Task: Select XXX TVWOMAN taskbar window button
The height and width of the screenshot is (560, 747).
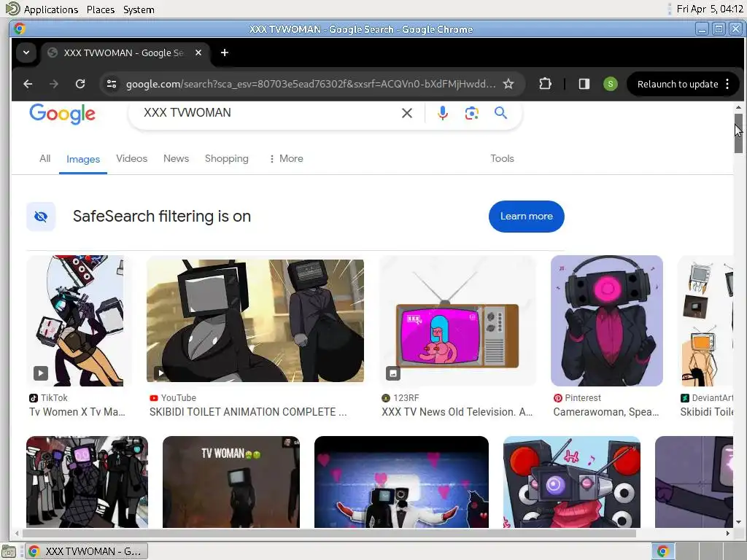Action: coord(86,551)
